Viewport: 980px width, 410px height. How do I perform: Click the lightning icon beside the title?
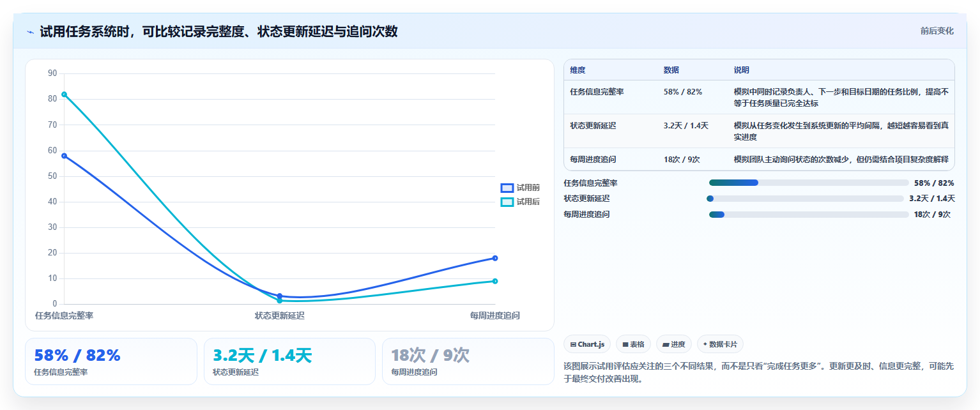(x=30, y=31)
